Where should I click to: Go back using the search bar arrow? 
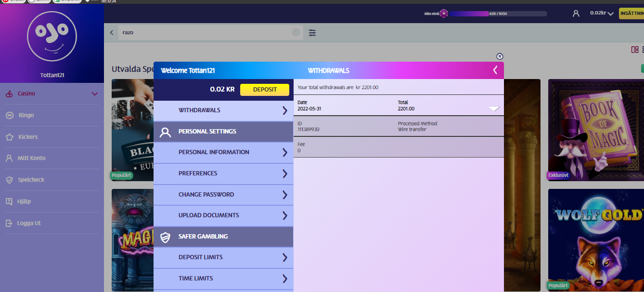pos(112,32)
